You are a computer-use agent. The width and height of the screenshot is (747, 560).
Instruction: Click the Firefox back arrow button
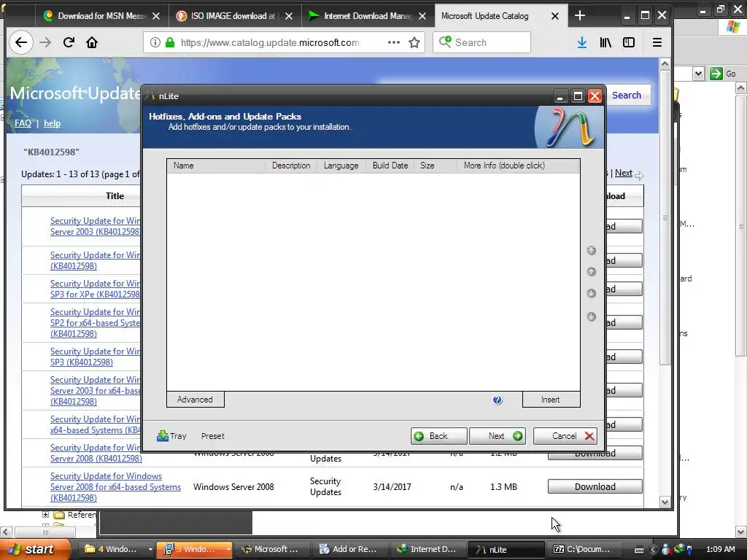(x=21, y=42)
